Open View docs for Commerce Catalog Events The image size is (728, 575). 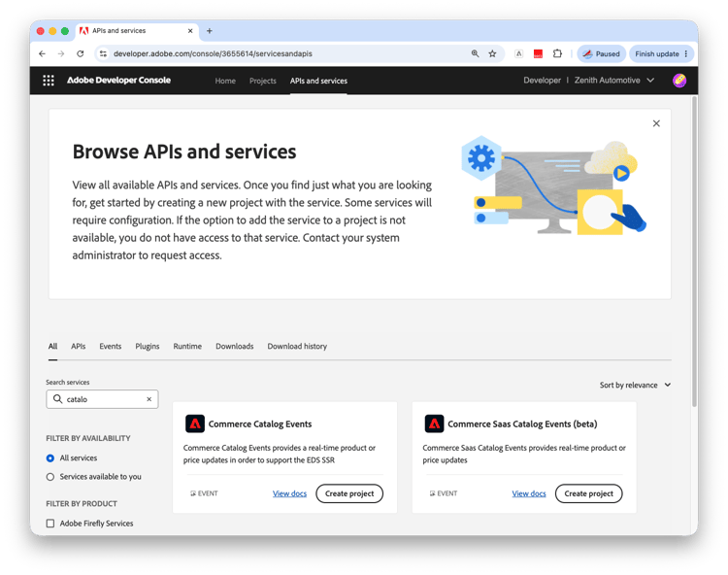point(289,493)
